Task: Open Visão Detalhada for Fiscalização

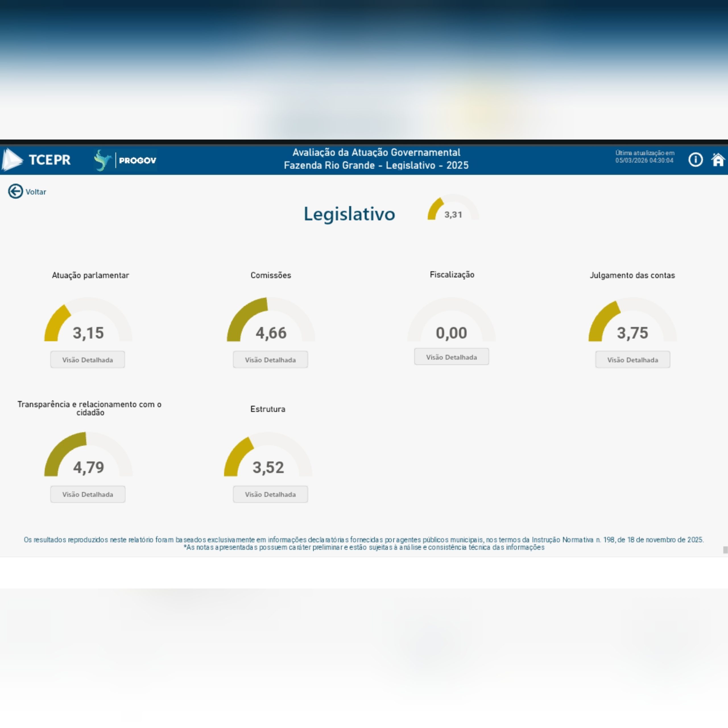Action: tap(451, 357)
